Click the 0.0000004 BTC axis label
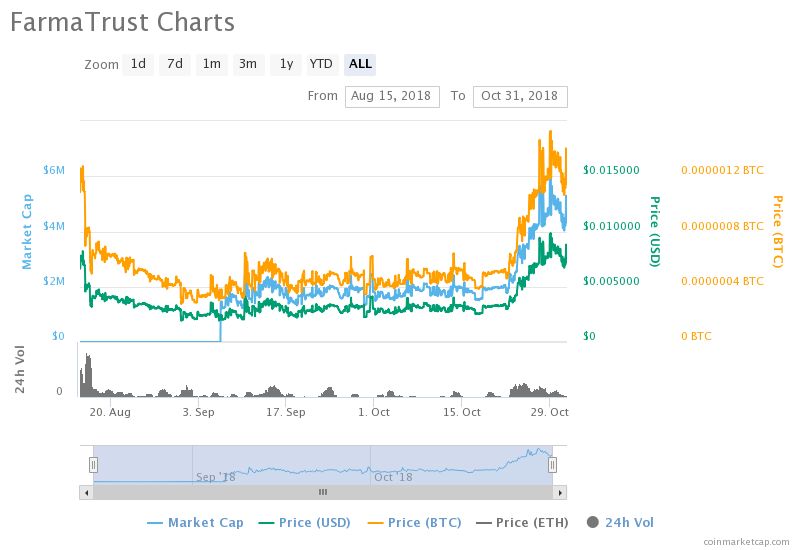Viewport: 800px width, 550px height. [722, 281]
